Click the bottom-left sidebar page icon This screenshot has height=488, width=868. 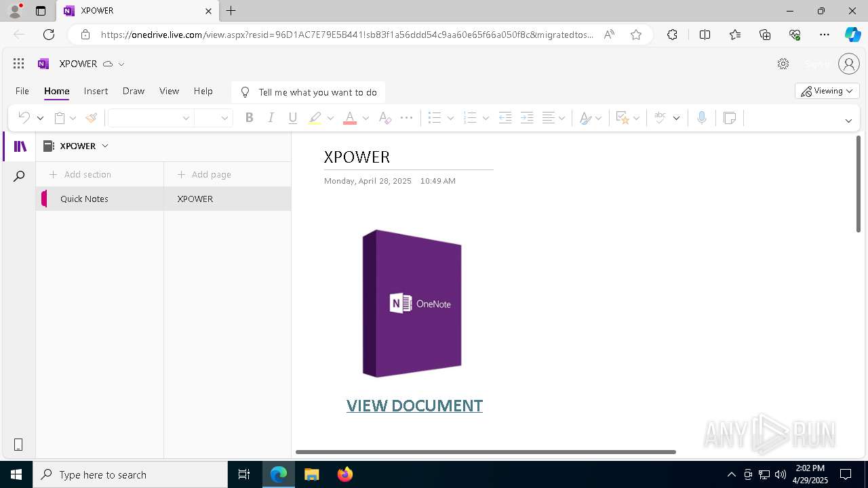click(x=18, y=445)
